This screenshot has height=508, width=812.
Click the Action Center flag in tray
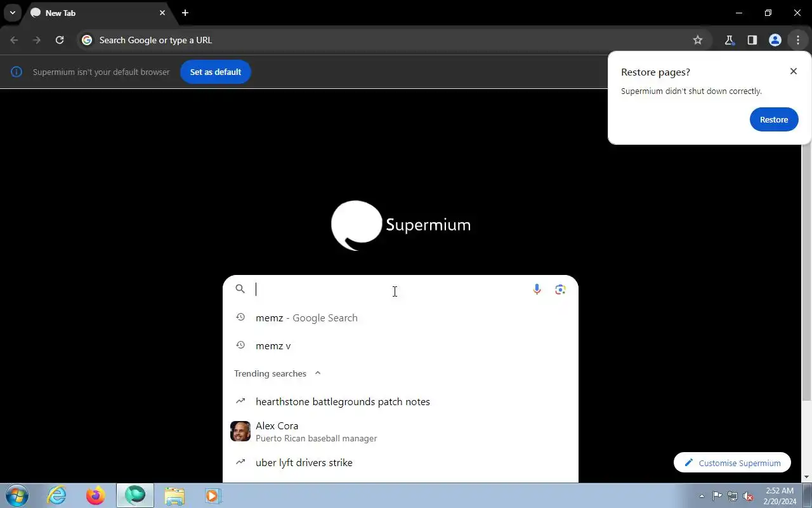point(717,496)
